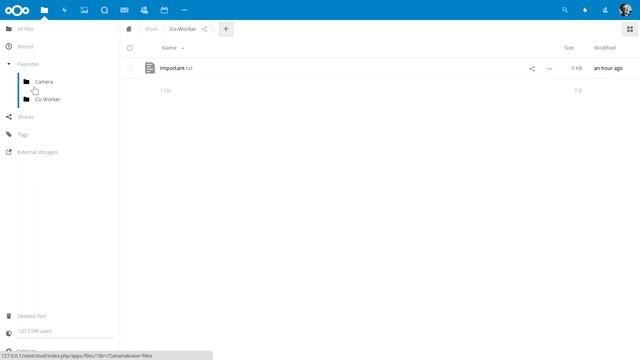This screenshot has width=640, height=360.
Task: Click modified time 'an hour ago'
Action: (608, 68)
